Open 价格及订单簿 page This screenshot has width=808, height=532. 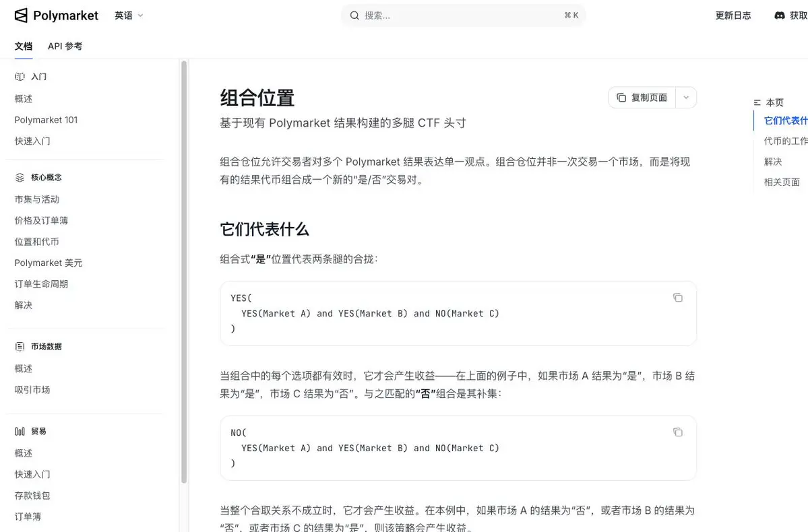pyautogui.click(x=41, y=220)
